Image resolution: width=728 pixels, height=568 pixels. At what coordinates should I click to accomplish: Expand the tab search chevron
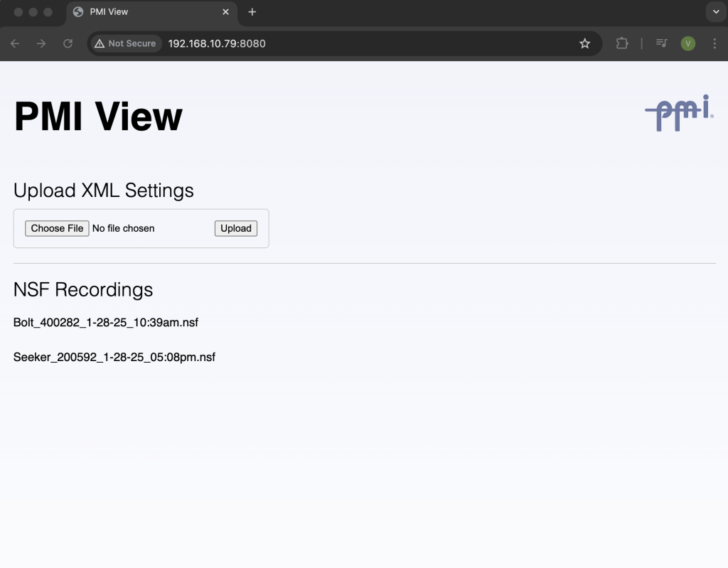click(x=715, y=12)
